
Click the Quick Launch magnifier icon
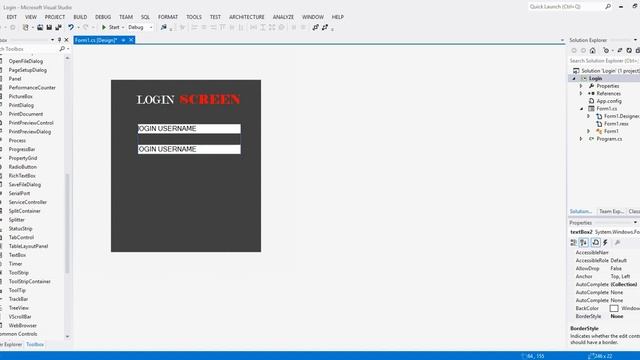tap(608, 7)
